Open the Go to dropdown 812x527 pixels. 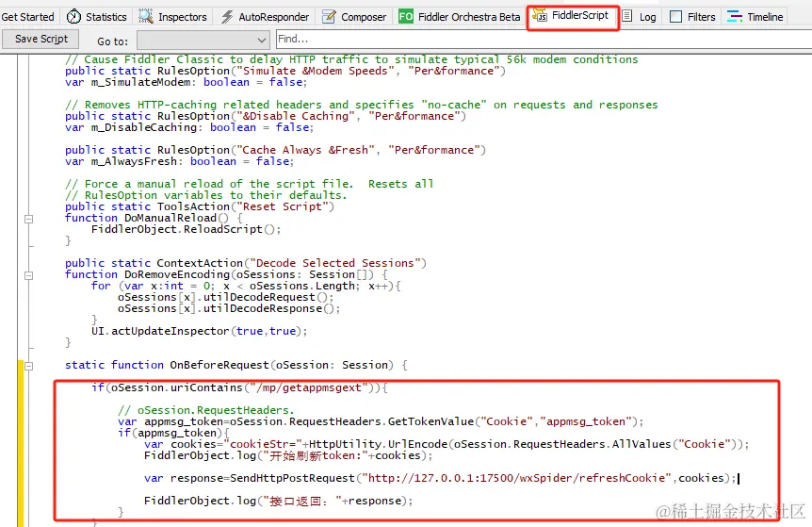203,40
